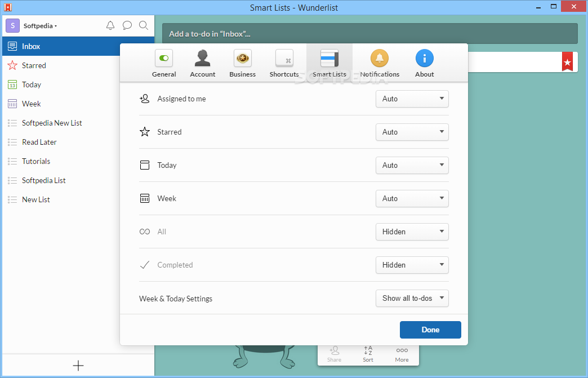Click the search magnifier icon
Screen dimensions: 588x378
[143, 25]
